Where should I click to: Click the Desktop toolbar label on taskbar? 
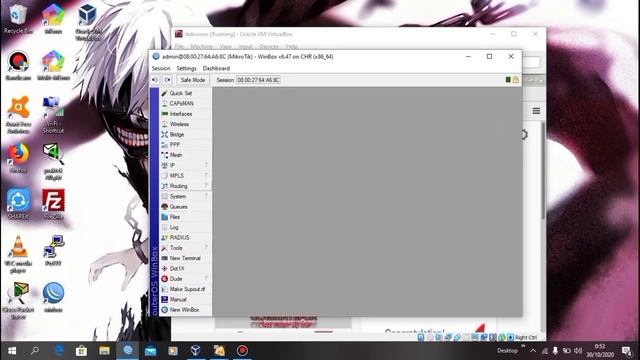[x=507, y=351]
